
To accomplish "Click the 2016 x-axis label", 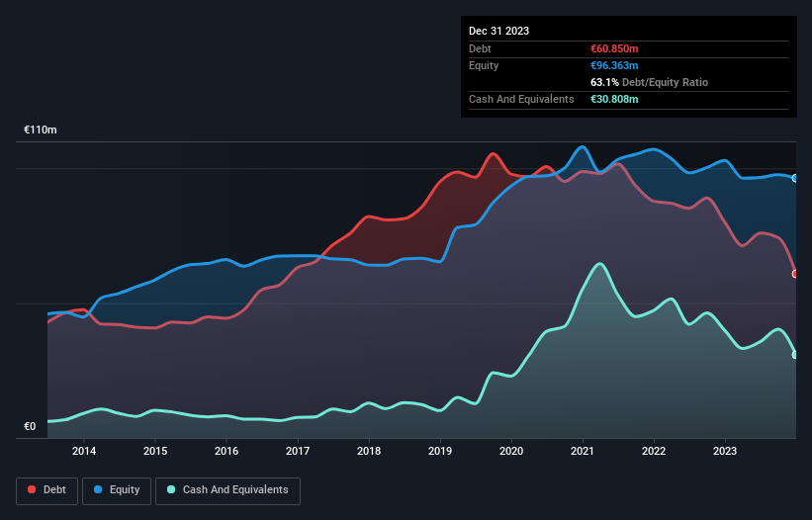I will point(226,451).
